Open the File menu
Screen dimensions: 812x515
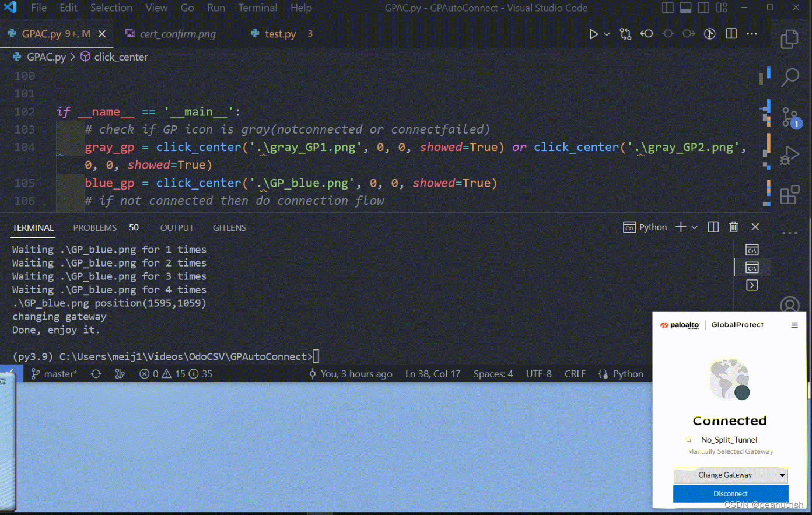coord(39,8)
